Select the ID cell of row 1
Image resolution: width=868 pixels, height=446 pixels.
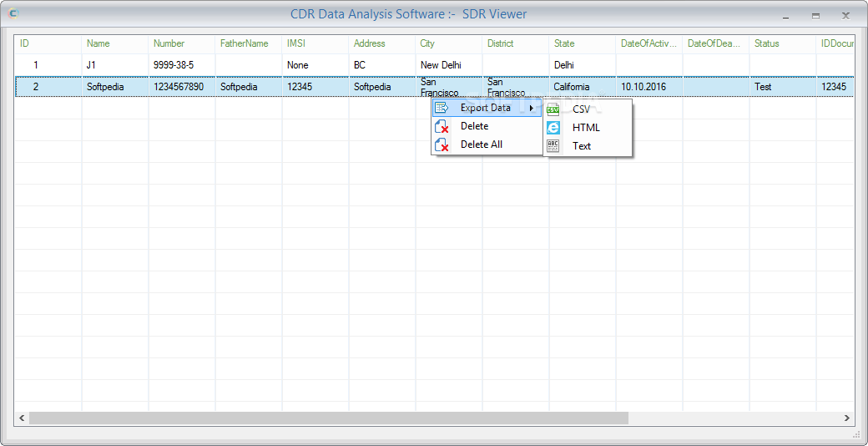pos(48,65)
